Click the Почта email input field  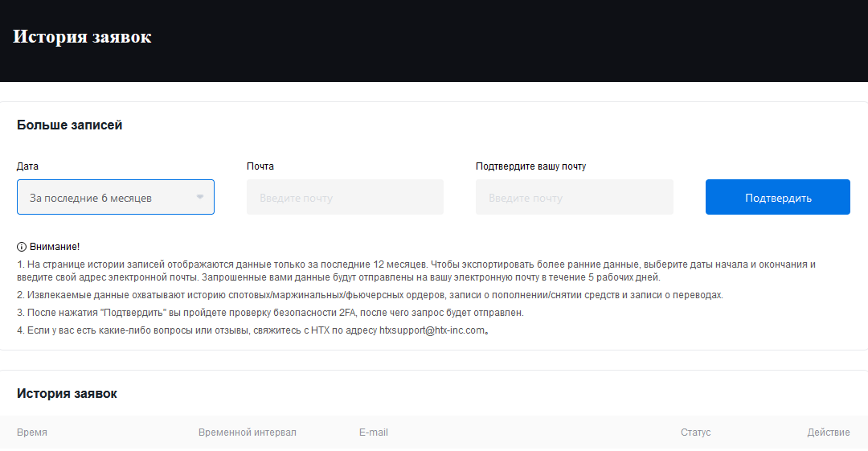pyautogui.click(x=345, y=198)
